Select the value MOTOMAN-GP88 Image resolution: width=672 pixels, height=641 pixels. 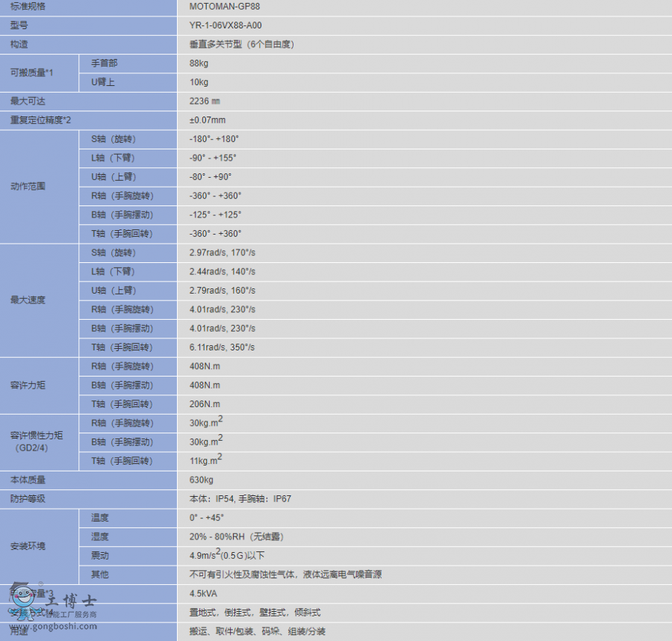pos(225,7)
